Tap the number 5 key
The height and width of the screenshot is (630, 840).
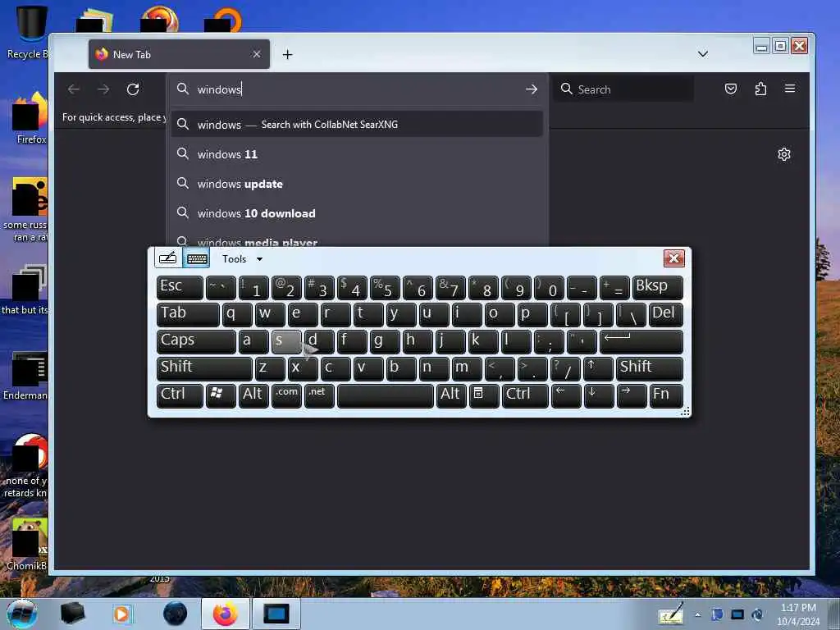coord(385,287)
